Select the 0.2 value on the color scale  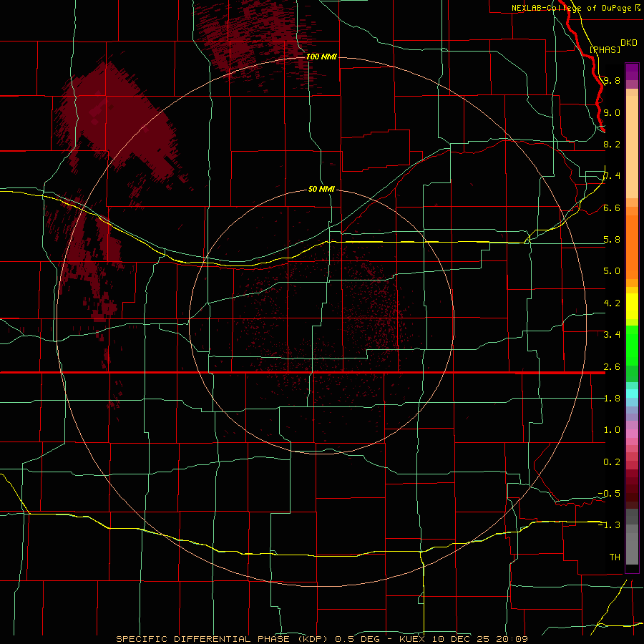coord(612,462)
